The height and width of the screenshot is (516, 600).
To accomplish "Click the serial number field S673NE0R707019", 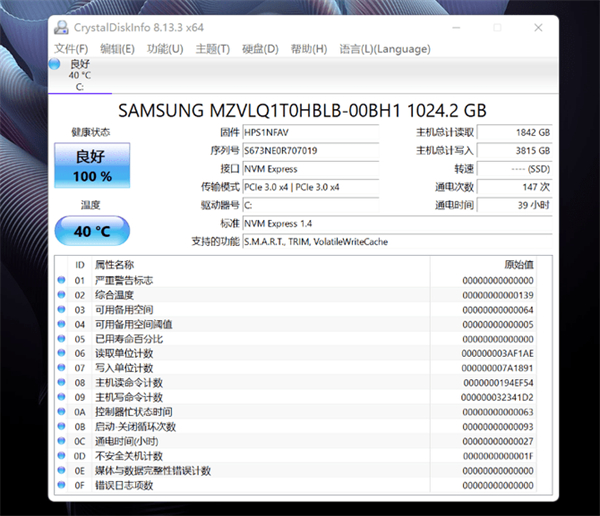I will [x=310, y=151].
